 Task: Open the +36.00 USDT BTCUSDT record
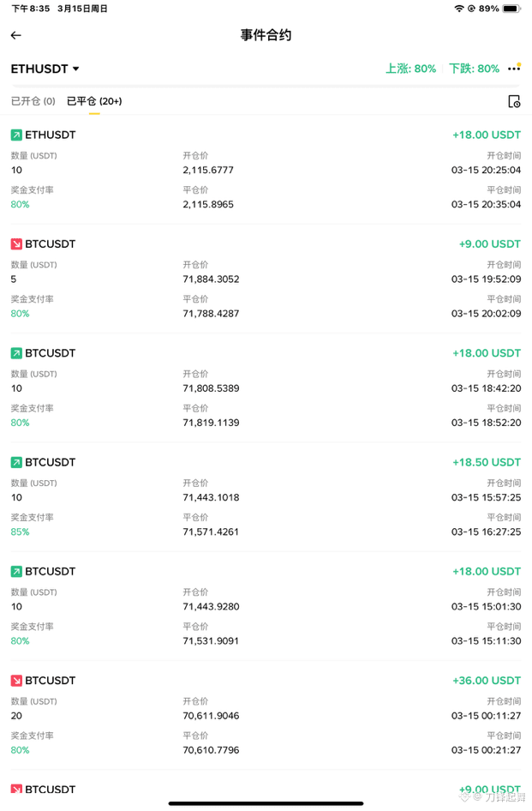point(266,715)
